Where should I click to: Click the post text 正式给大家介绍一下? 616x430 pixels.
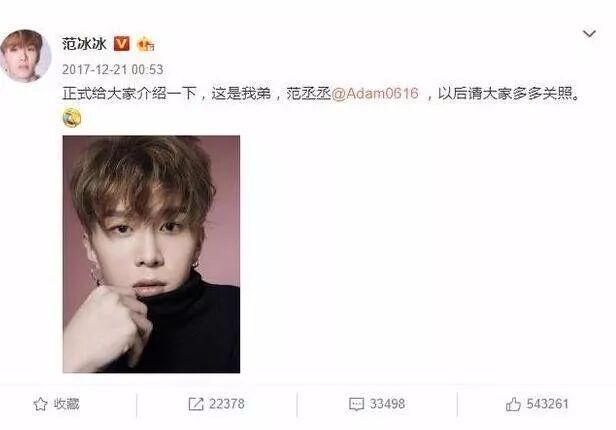tap(129, 94)
